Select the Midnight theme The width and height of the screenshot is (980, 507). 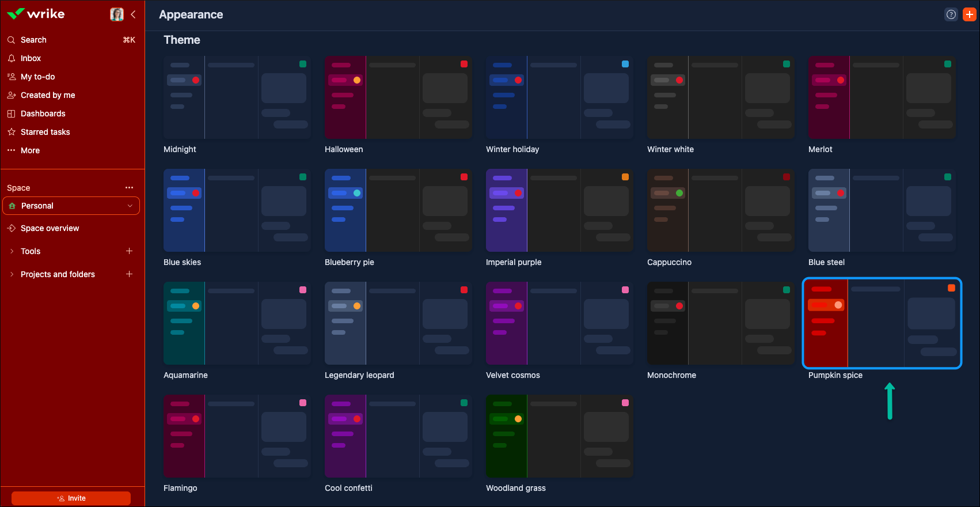coord(237,97)
